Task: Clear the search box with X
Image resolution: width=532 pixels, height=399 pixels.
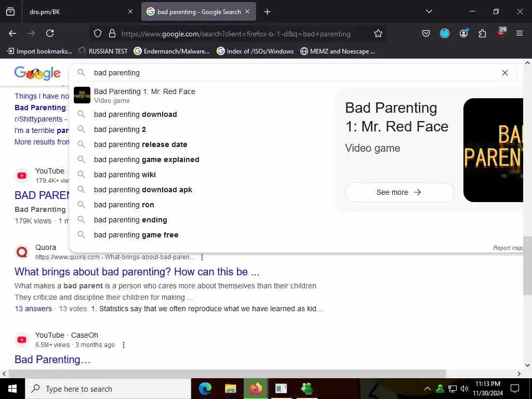Action: tap(504, 73)
